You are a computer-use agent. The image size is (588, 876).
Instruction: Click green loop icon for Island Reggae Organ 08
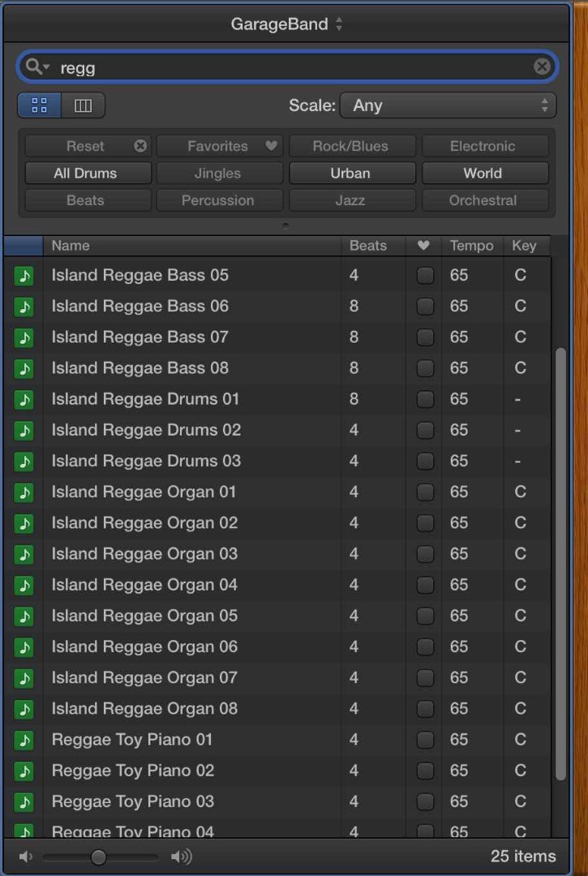click(24, 709)
